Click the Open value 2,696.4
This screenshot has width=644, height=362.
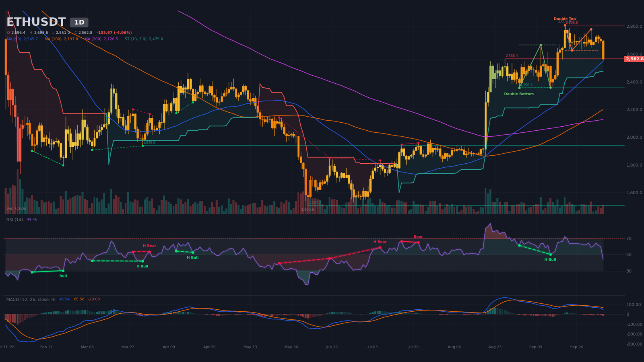[x=18, y=33]
